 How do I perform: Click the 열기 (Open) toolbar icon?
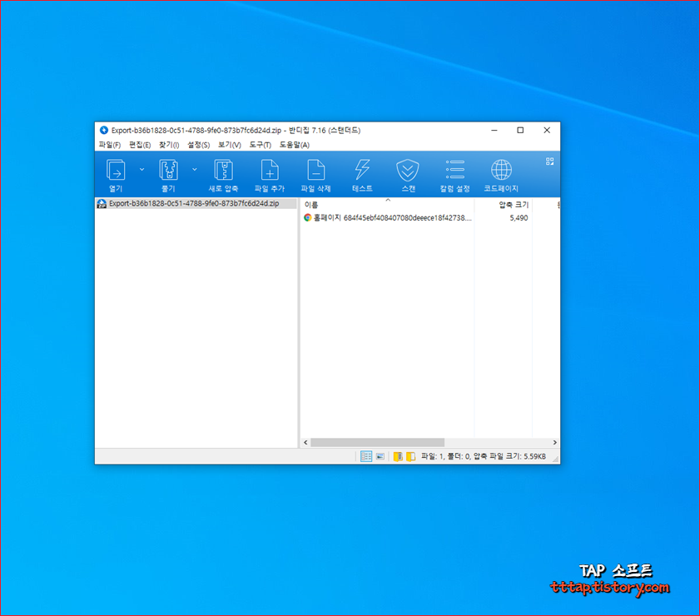tap(116, 175)
